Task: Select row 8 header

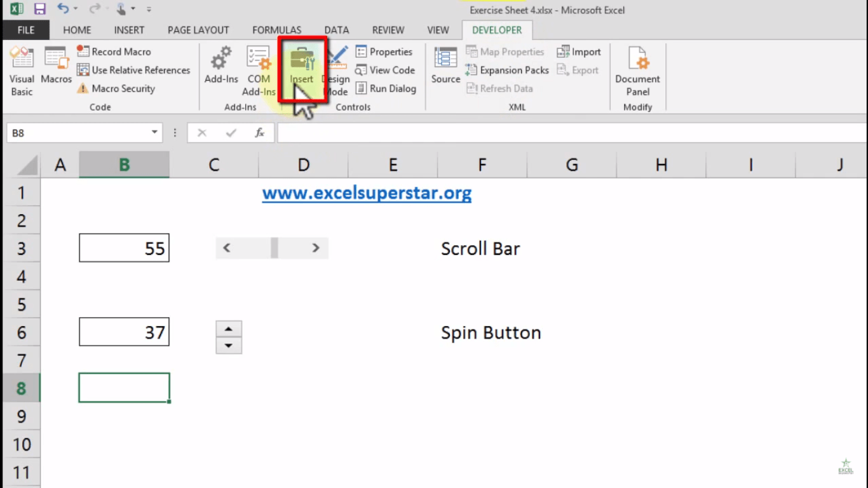Action: [x=21, y=388]
